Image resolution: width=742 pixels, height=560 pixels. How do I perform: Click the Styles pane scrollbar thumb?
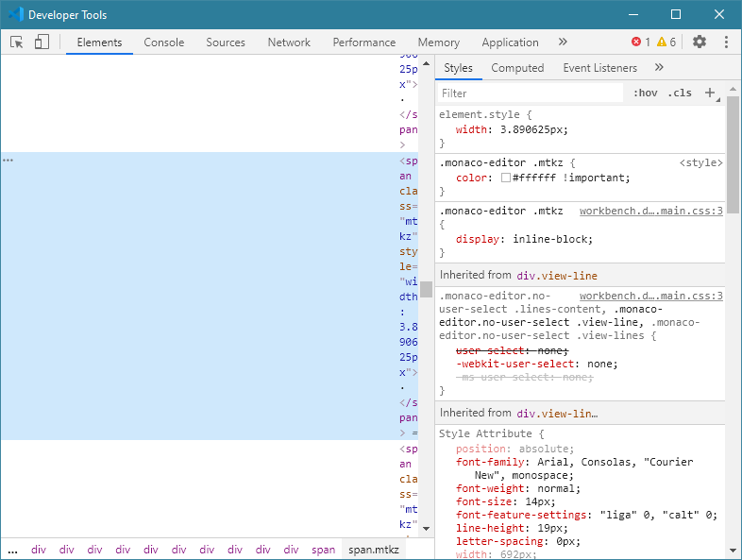(x=733, y=155)
